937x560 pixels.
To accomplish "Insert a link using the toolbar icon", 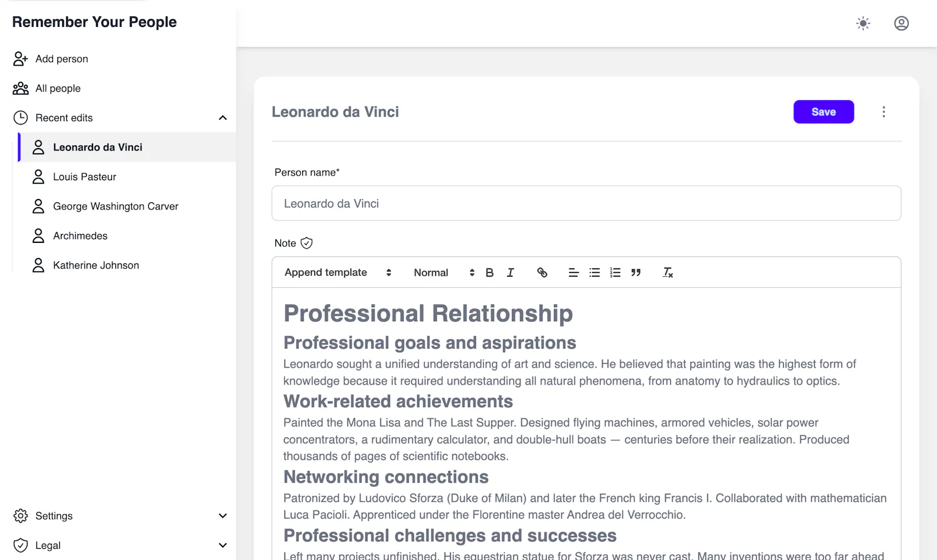I will (542, 273).
